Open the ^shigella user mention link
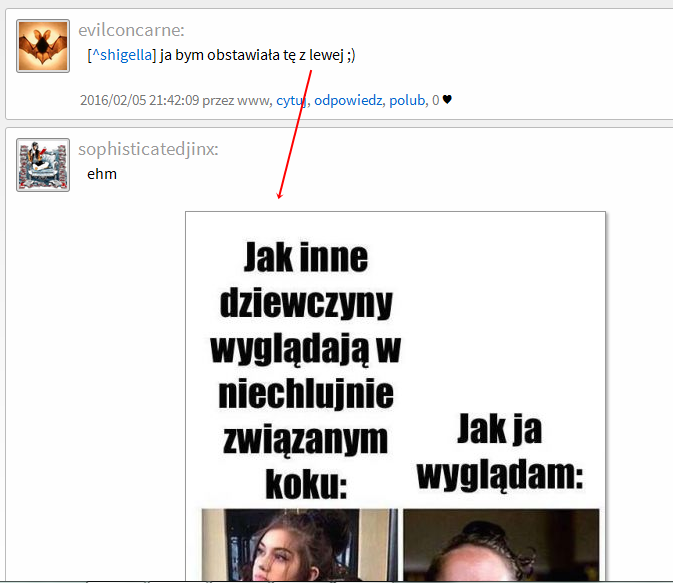The width and height of the screenshot is (673, 583). 122,55
